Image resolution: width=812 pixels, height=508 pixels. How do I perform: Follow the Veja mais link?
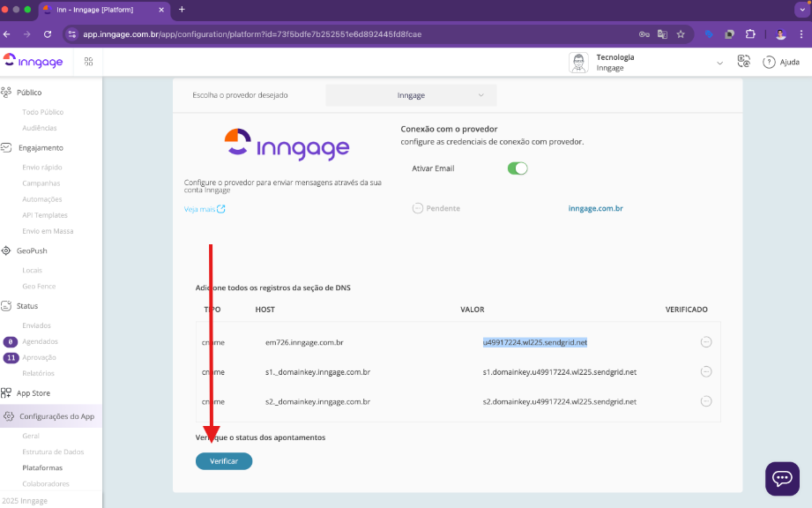point(205,209)
